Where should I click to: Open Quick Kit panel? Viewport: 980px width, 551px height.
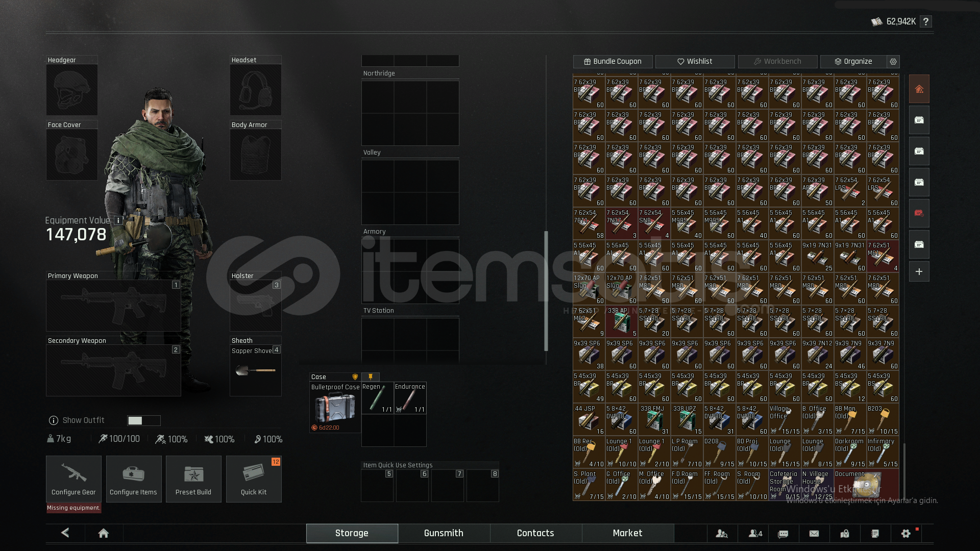point(254,479)
